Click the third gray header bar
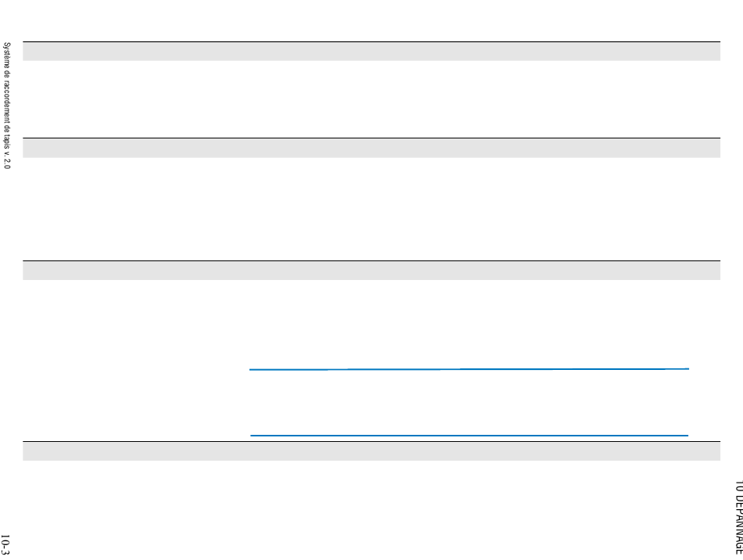 coord(371,271)
